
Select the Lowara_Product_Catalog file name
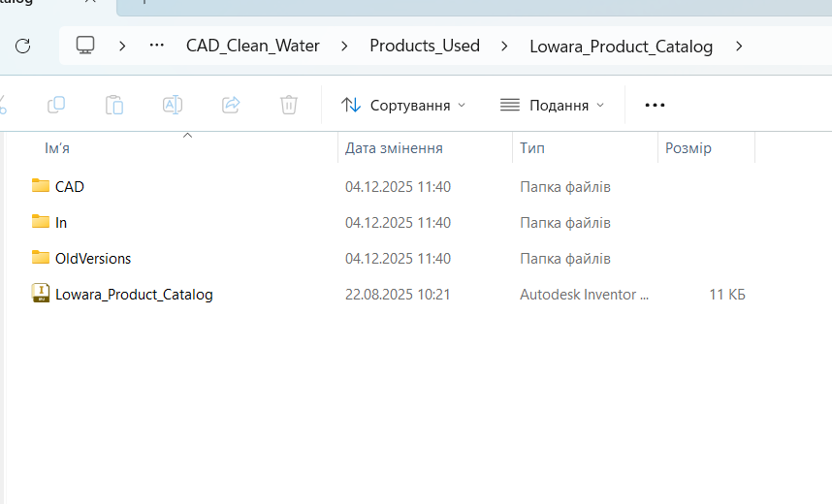point(134,295)
